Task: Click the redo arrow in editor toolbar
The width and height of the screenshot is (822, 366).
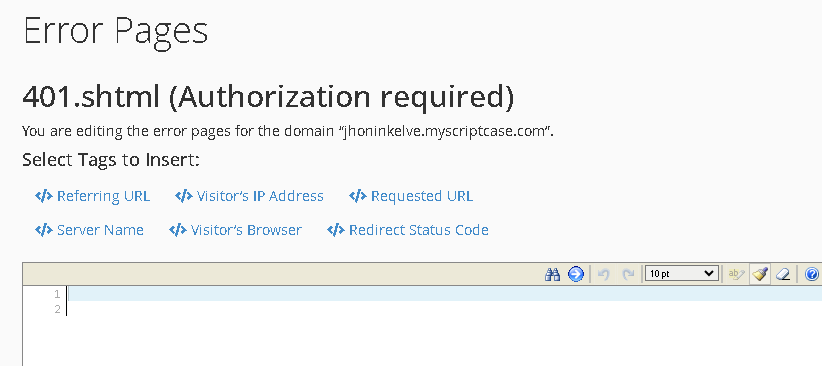Action: coord(628,274)
